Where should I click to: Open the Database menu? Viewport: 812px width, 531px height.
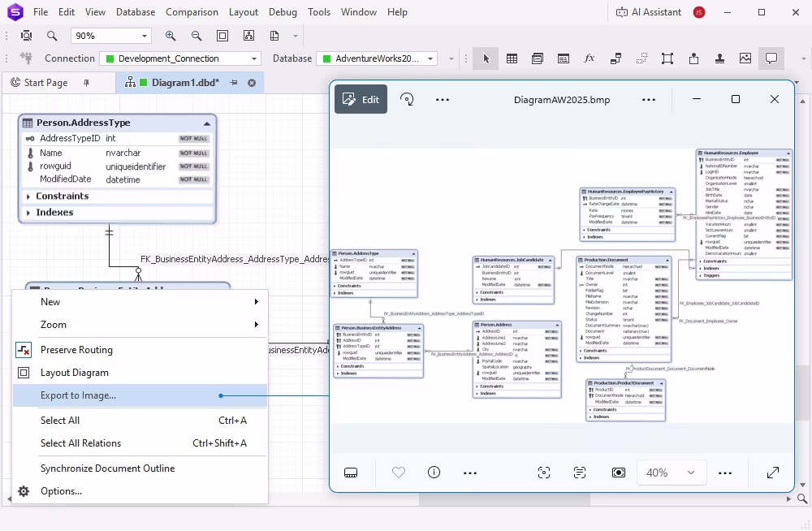pyautogui.click(x=136, y=12)
